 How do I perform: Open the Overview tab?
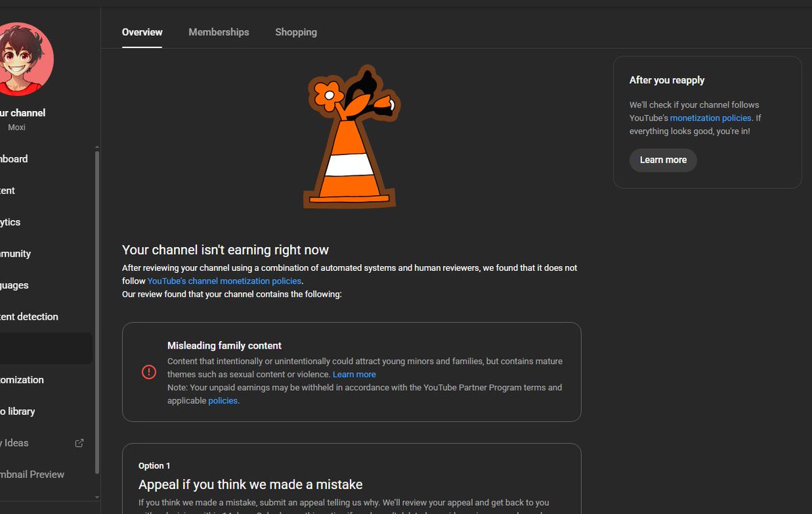click(142, 32)
